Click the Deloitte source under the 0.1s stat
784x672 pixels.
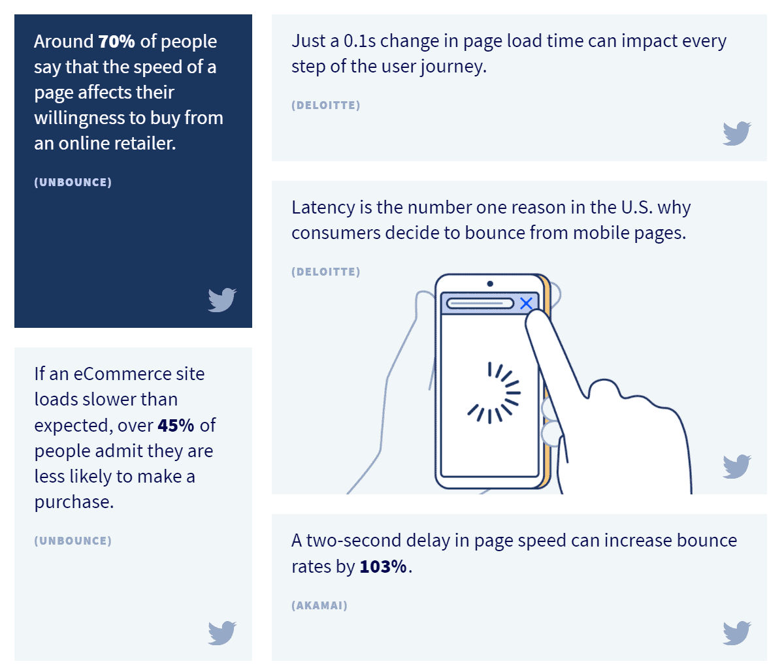(325, 105)
